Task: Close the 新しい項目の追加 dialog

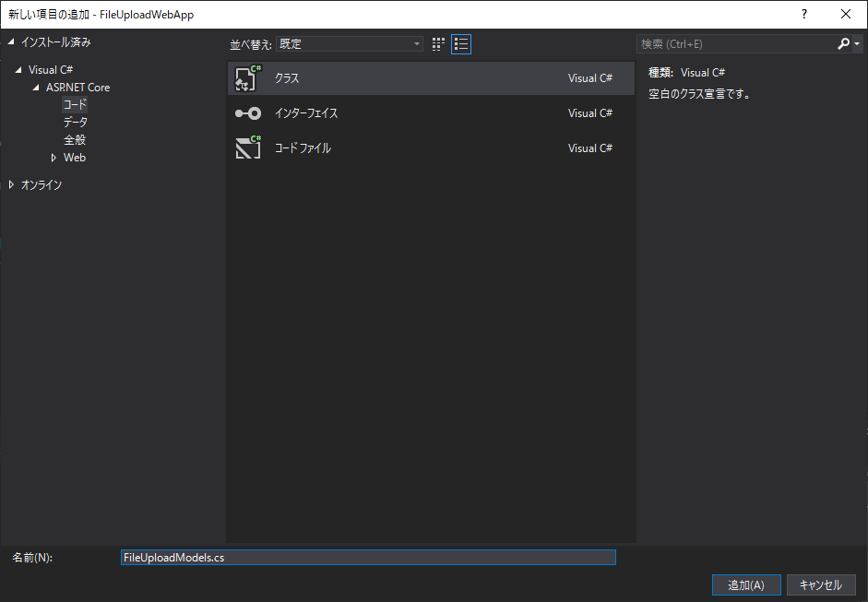Action: [x=846, y=15]
